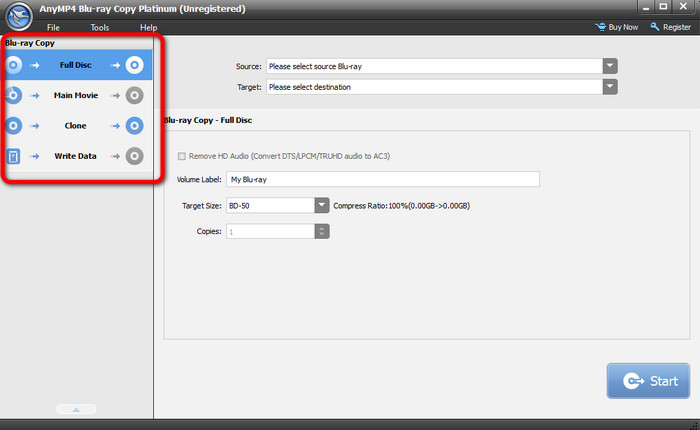
Task: Expand the Source Blu-ray dropdown arrow
Action: coord(610,66)
